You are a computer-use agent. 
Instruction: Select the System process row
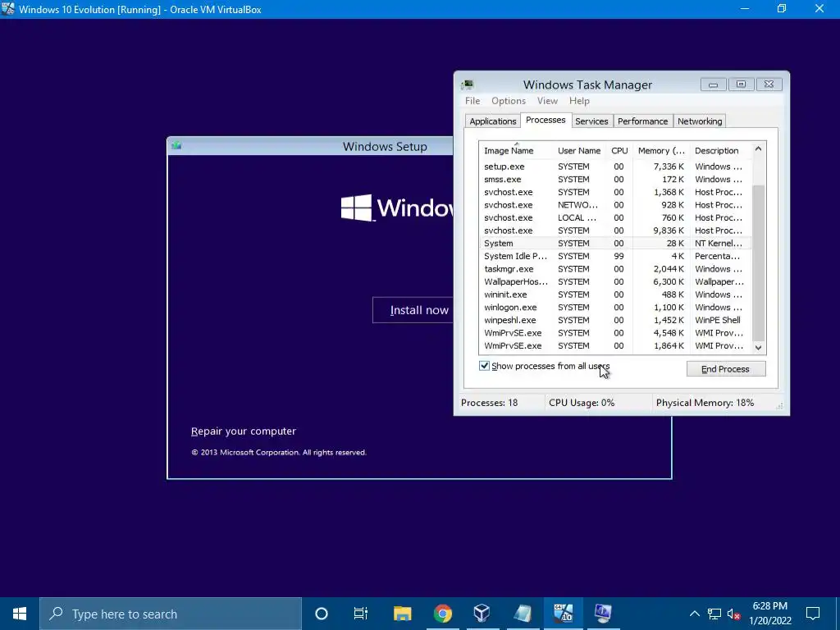615,243
